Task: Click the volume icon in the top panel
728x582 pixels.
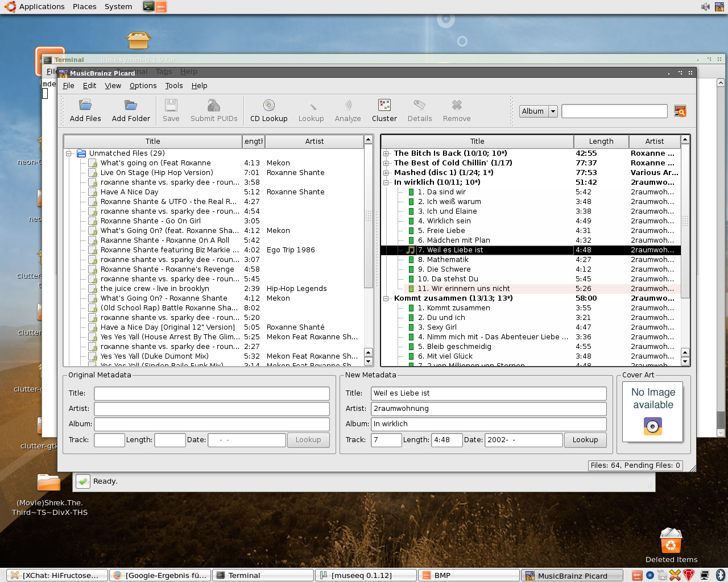Action: point(705,7)
